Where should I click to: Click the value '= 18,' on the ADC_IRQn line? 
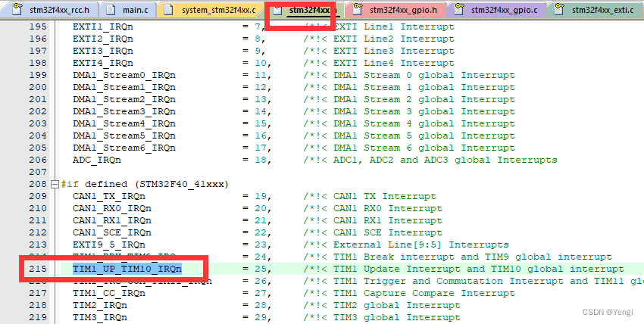tap(257, 160)
